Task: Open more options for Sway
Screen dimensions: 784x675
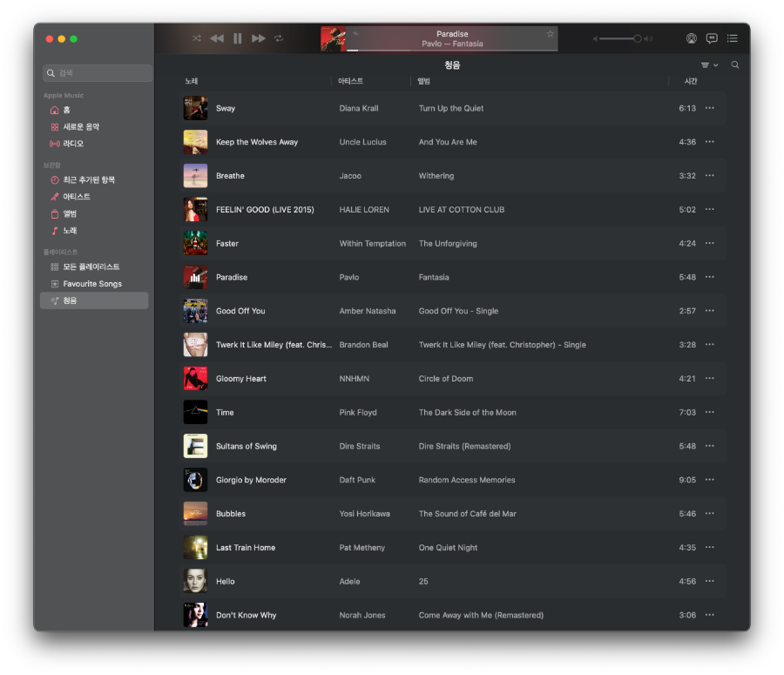Action: (x=709, y=108)
